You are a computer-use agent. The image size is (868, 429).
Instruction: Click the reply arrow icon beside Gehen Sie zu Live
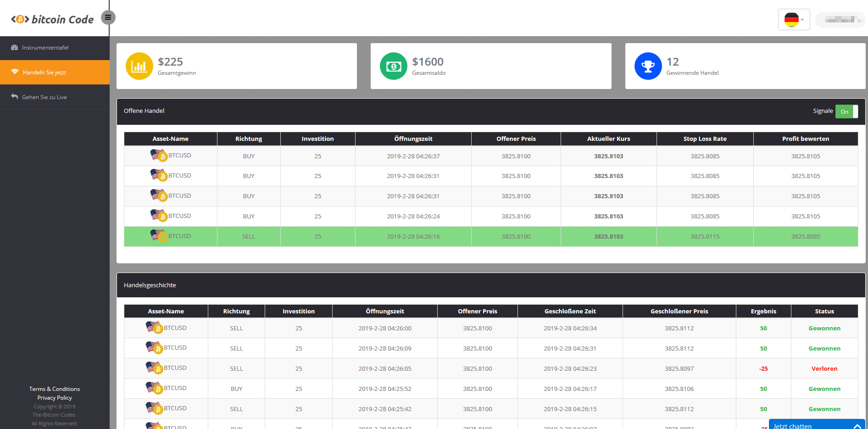(15, 97)
